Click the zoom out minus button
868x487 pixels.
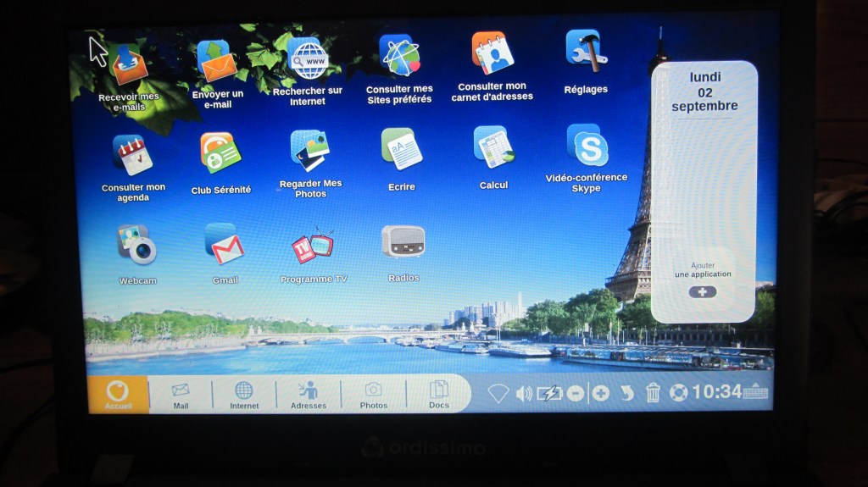[x=576, y=393]
